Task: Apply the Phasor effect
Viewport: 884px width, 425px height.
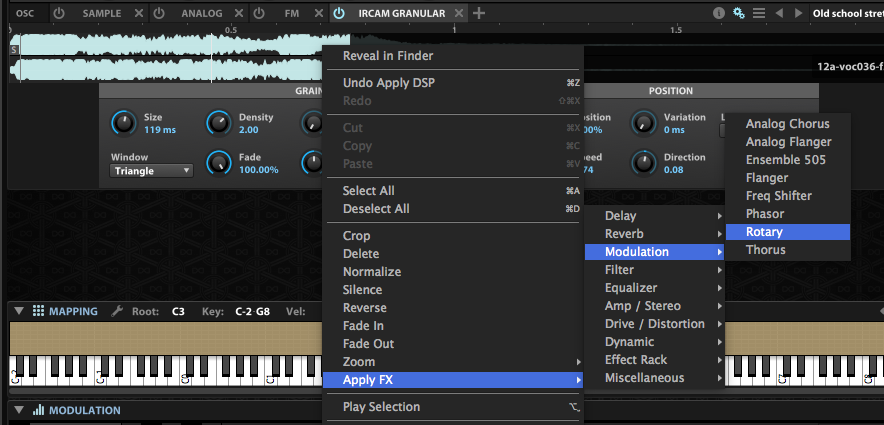Action: coord(788,214)
